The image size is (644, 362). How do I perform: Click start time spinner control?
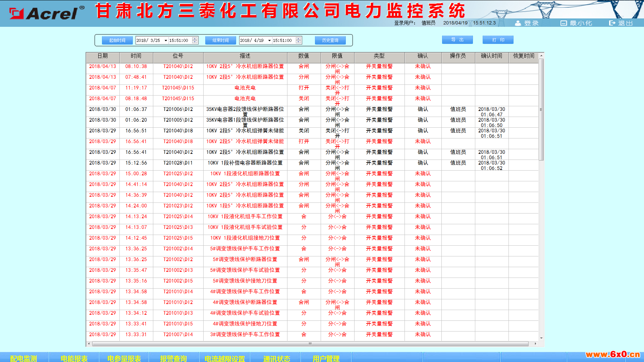coord(195,41)
